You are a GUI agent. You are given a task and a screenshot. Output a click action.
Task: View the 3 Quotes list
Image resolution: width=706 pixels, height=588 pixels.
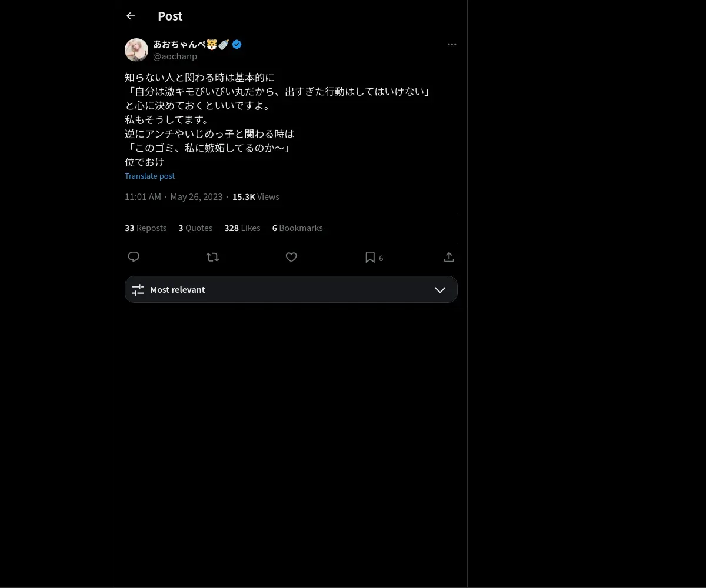(x=195, y=228)
